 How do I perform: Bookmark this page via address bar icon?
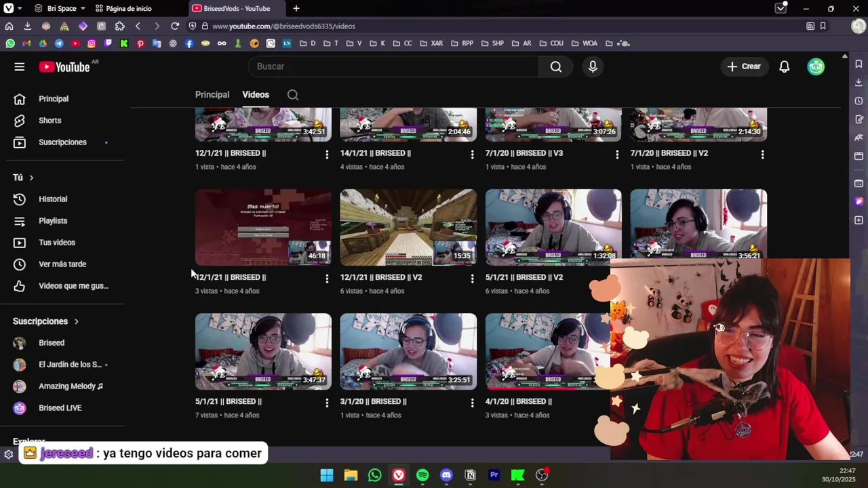[x=823, y=26]
